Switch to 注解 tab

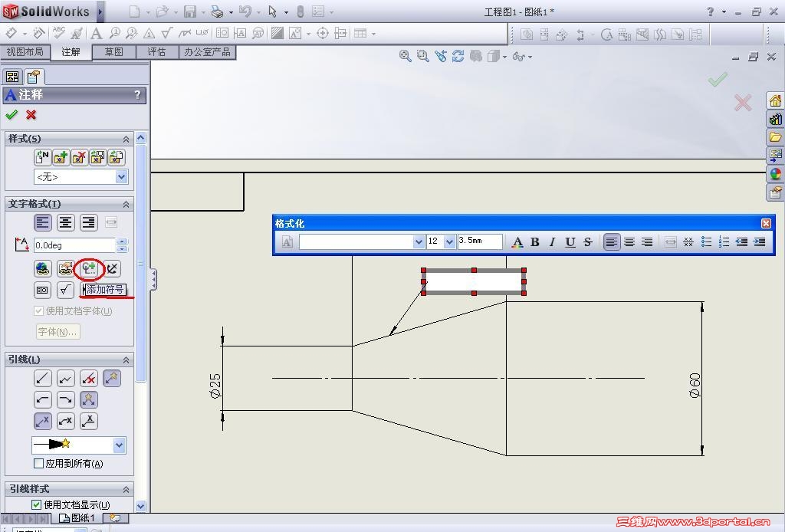(71, 52)
